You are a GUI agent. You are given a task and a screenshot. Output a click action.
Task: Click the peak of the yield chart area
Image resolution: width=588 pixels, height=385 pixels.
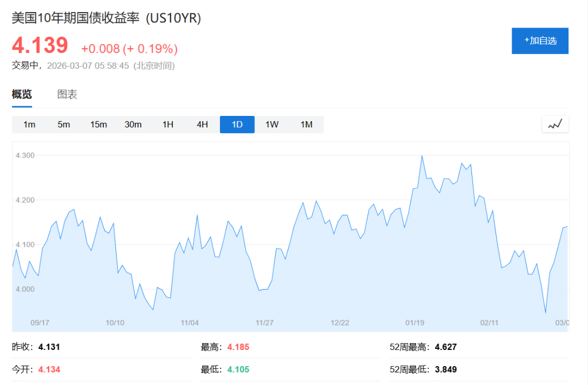pyautogui.click(x=423, y=155)
